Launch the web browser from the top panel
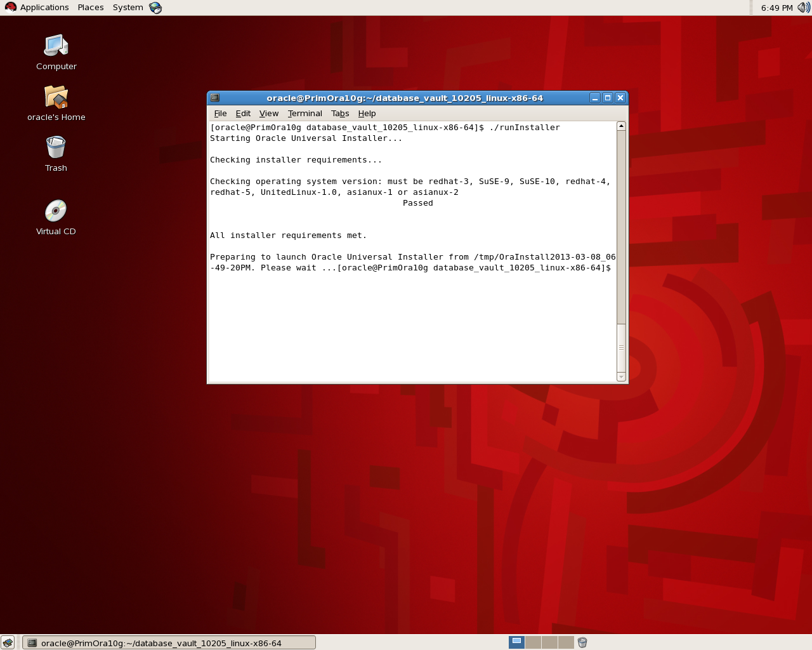Viewport: 812px width, 650px height. coord(155,7)
